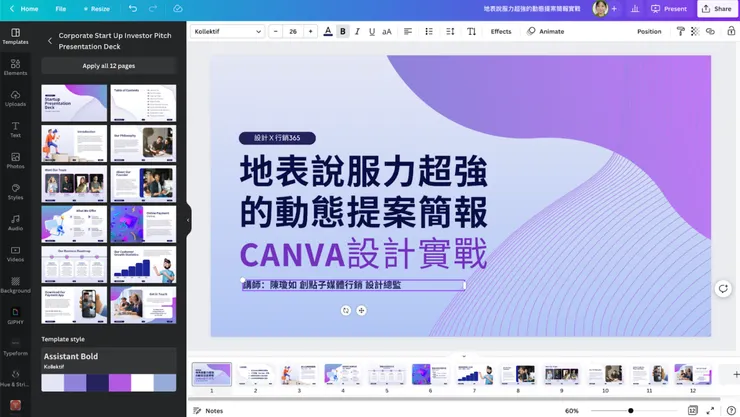Open the Notes panel
Image resolution: width=740 pixels, height=417 pixels.
(x=208, y=411)
